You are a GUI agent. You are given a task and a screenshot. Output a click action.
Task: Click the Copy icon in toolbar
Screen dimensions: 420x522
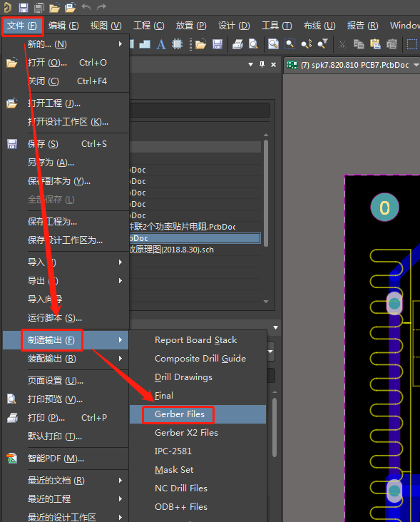(359, 44)
